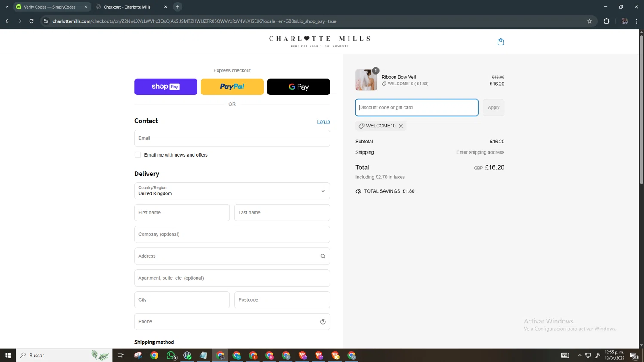Screen dimensions: 644x362
Task: Open the news and interests taskbar icon
Action: [565, 355]
